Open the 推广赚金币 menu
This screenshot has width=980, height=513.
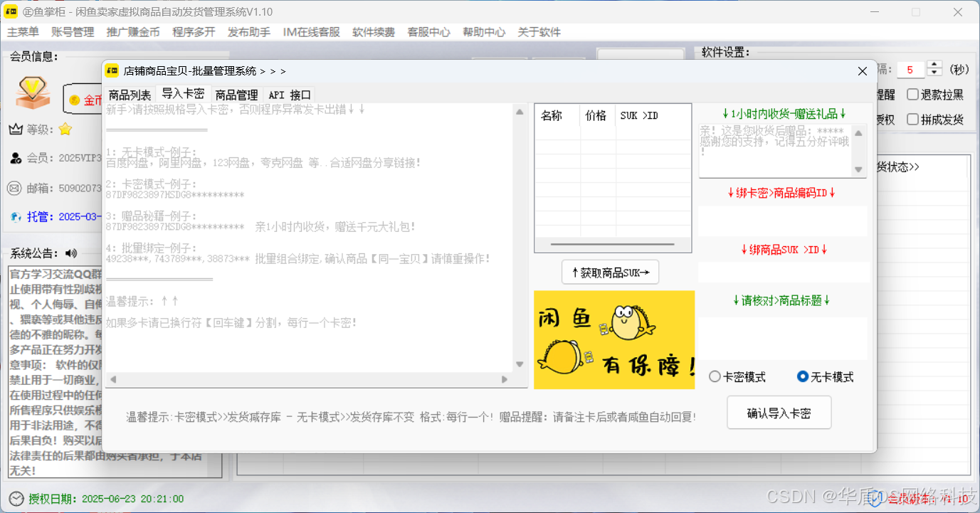pos(133,32)
